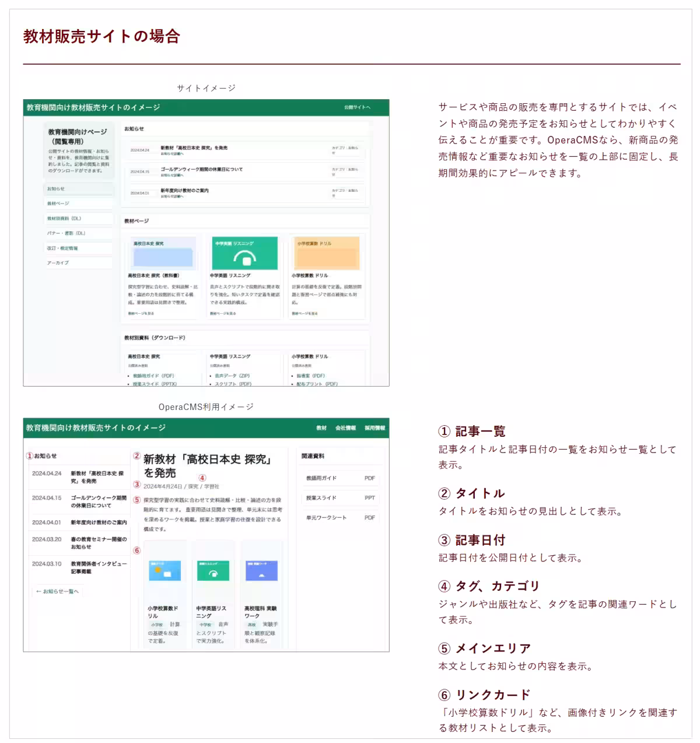700x743 pixels.
Task: Click the back arrow beside お知らせ一覧へ
Action: (x=37, y=591)
